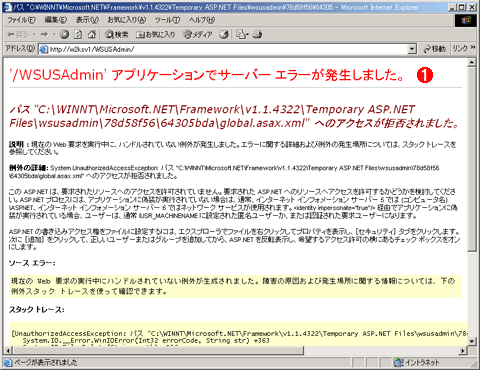Open the お気に入り(A) menu

[x=126, y=20]
